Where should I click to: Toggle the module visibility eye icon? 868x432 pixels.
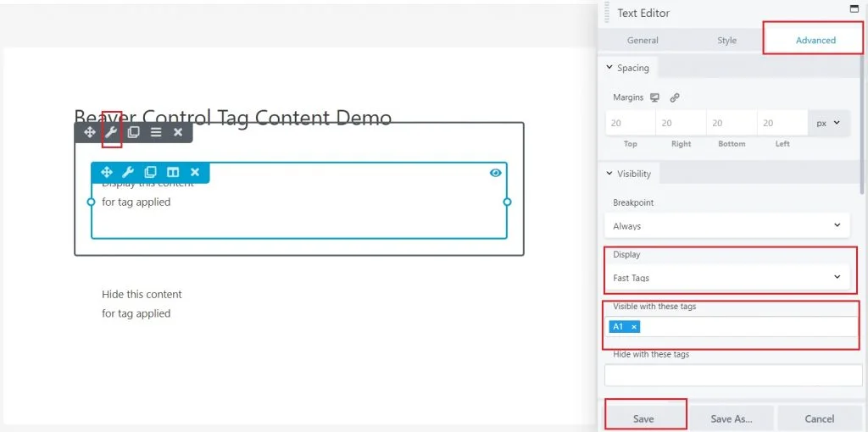coord(495,173)
